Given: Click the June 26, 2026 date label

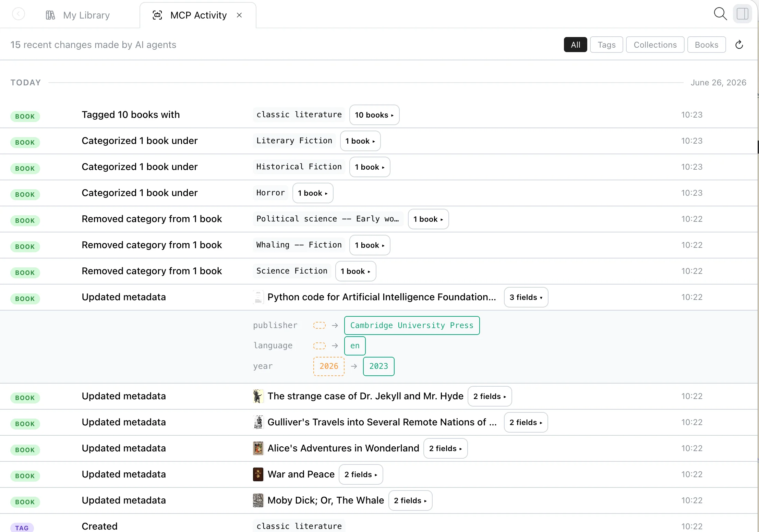Looking at the screenshot, I should click(718, 83).
